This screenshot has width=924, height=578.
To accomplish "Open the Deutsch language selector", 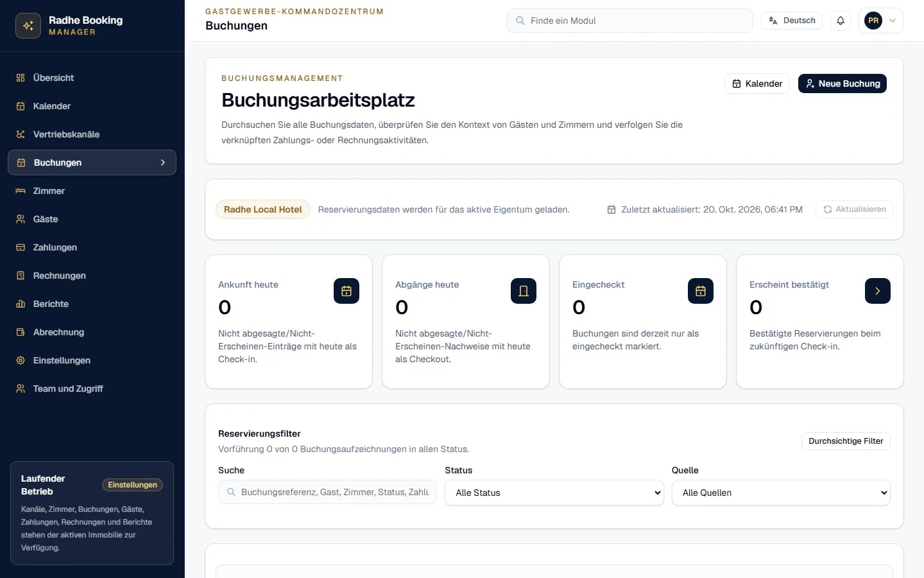I will (792, 21).
